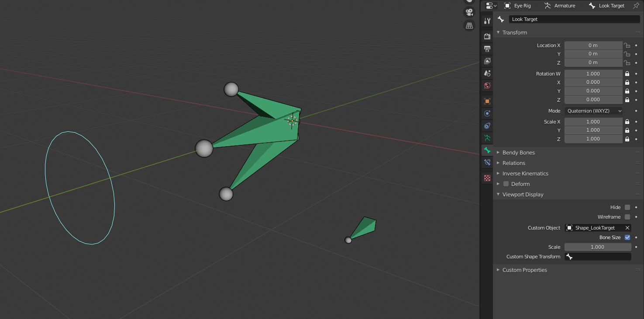The image size is (644, 319).
Task: Click the Location Z value field
Action: tap(593, 62)
